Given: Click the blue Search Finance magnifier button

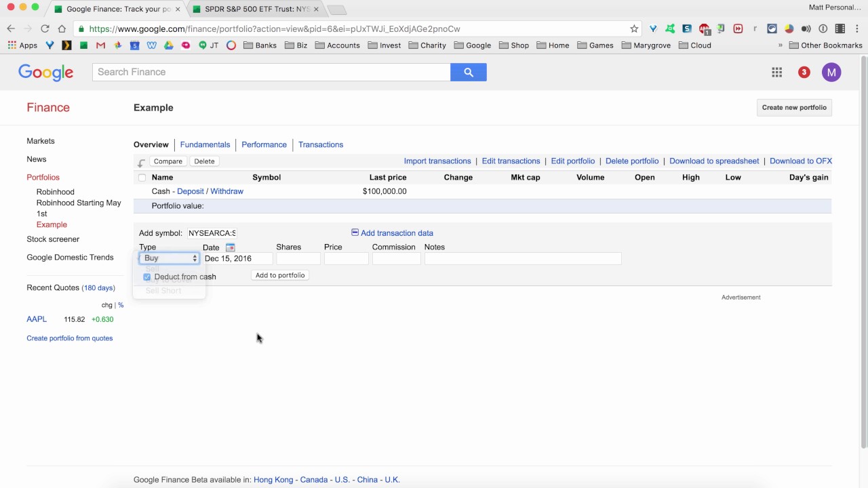Looking at the screenshot, I should click(468, 72).
